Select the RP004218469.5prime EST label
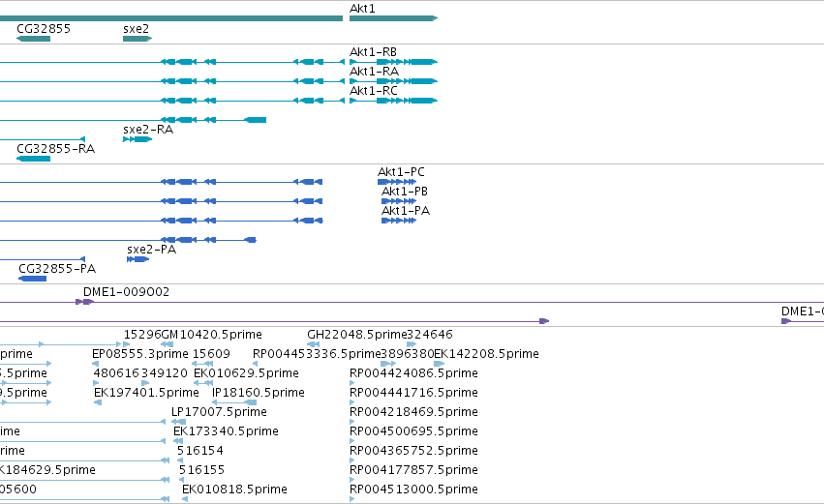The height and width of the screenshot is (504, 824). [414, 413]
